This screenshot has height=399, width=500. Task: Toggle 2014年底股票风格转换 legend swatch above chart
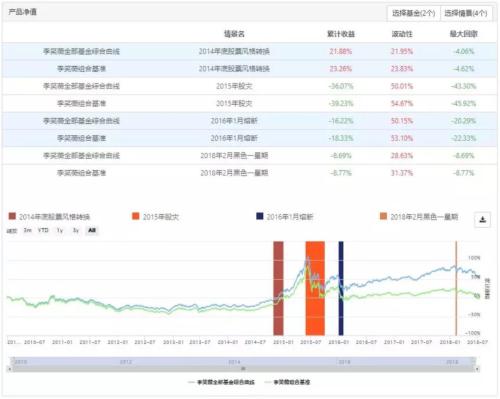point(12,216)
